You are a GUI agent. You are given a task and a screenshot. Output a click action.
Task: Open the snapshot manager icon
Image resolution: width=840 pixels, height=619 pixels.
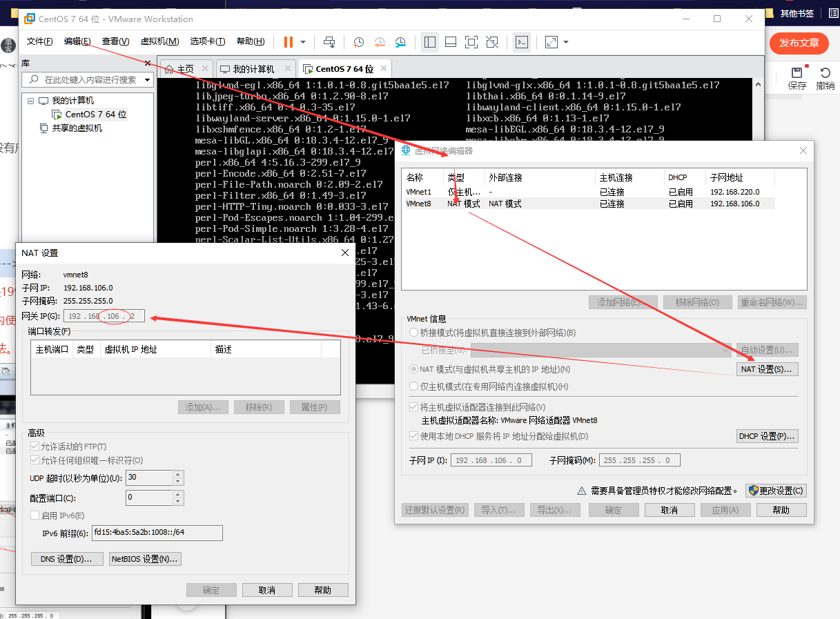point(401,42)
